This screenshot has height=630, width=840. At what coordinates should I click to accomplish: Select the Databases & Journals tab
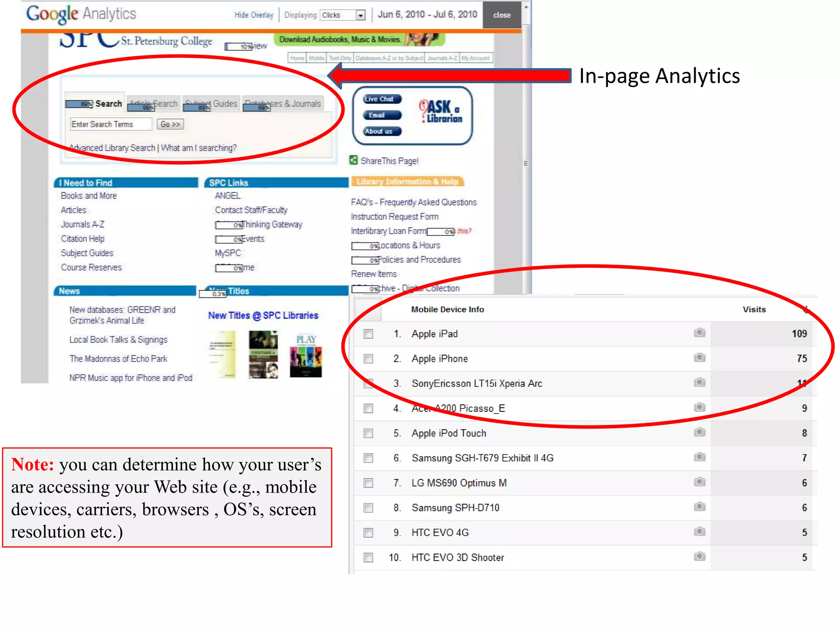click(x=283, y=104)
